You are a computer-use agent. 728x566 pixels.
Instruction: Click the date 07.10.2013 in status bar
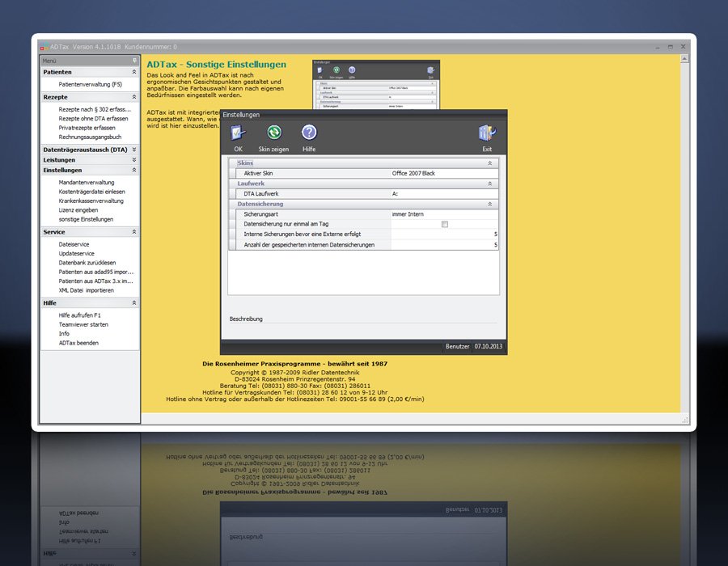488,347
